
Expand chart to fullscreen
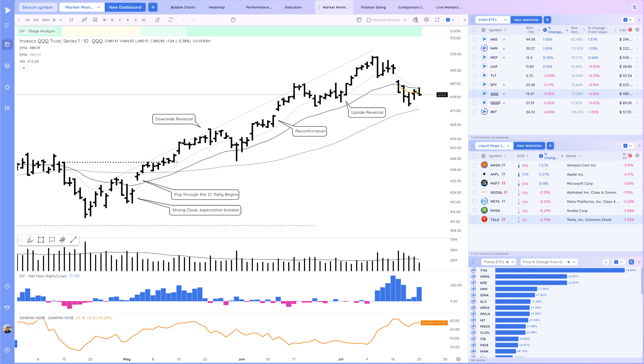(437, 20)
